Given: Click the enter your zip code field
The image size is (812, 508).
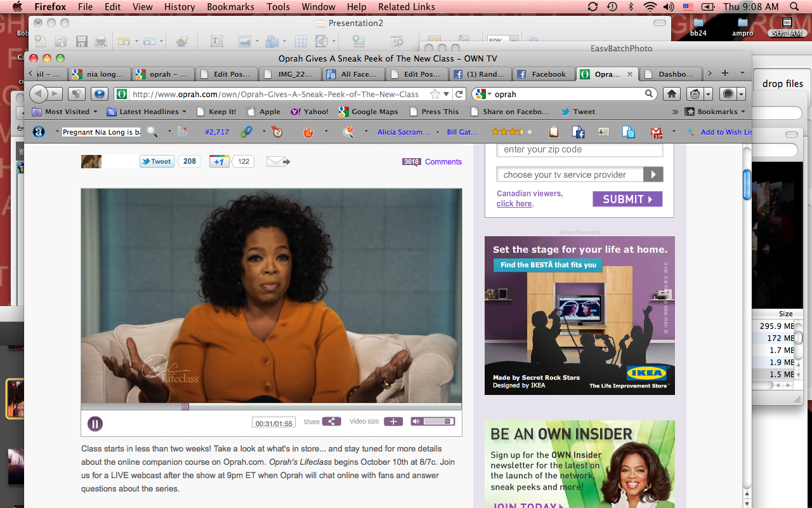Looking at the screenshot, I should pos(579,150).
